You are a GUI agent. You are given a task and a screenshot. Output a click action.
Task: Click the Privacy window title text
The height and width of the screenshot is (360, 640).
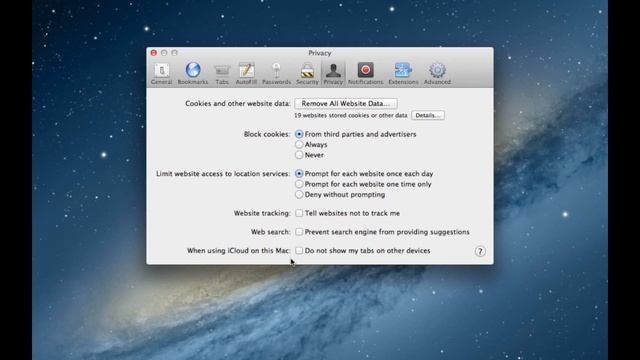coord(320,53)
